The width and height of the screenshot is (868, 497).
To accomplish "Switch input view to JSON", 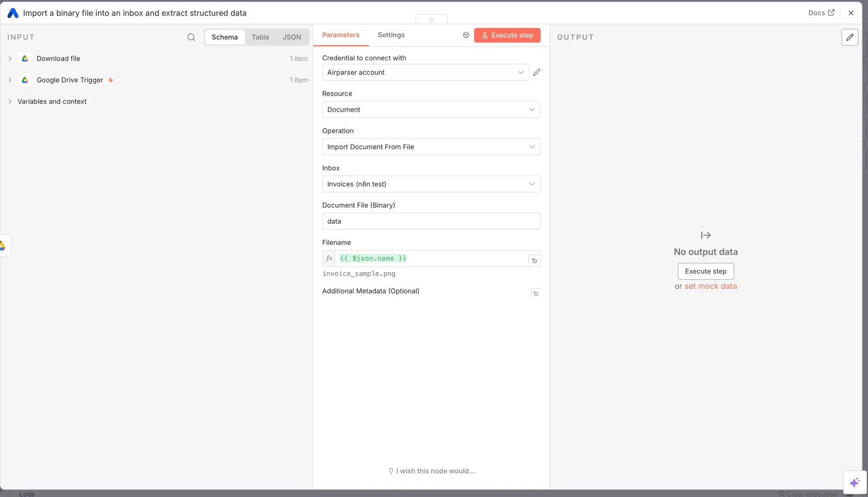I will click(292, 37).
